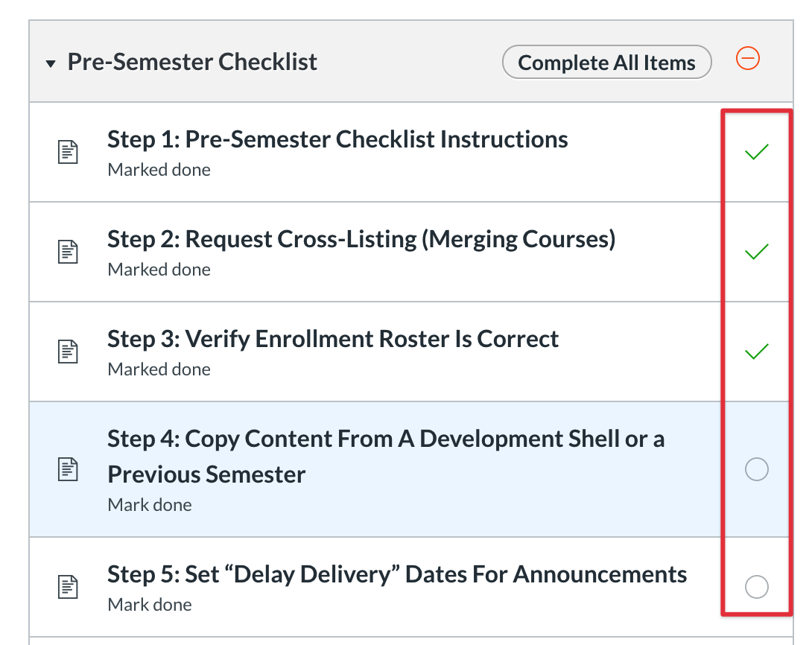Viewport: 812px width, 645px height.
Task: Click the page icon beside Step 1
Action: click(69, 153)
